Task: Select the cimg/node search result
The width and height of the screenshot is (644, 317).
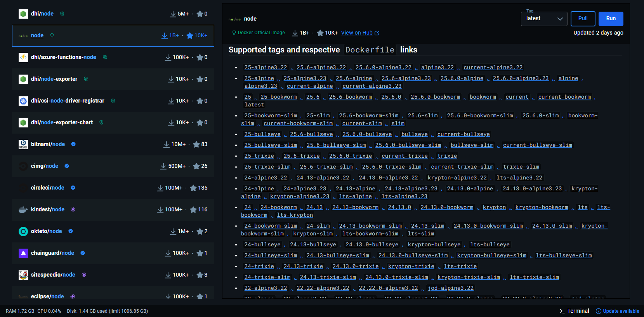Action: tap(113, 166)
